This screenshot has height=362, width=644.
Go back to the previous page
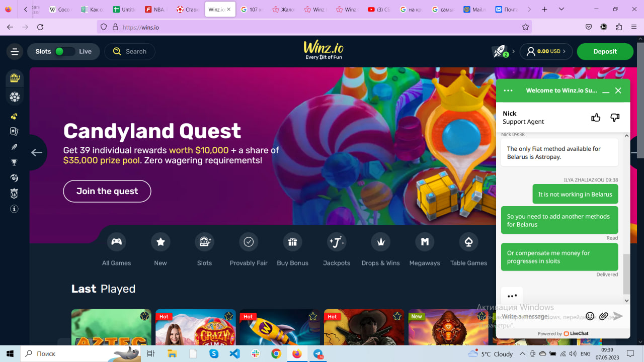10,27
